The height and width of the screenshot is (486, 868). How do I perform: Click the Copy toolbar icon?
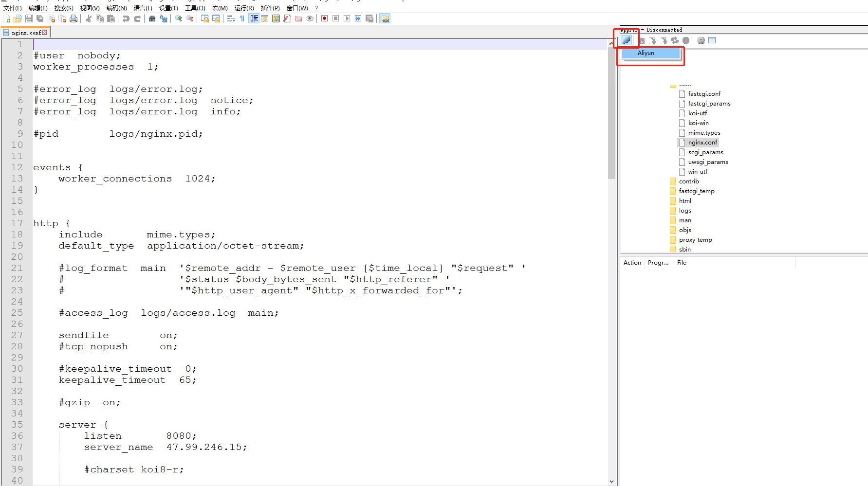(100, 18)
